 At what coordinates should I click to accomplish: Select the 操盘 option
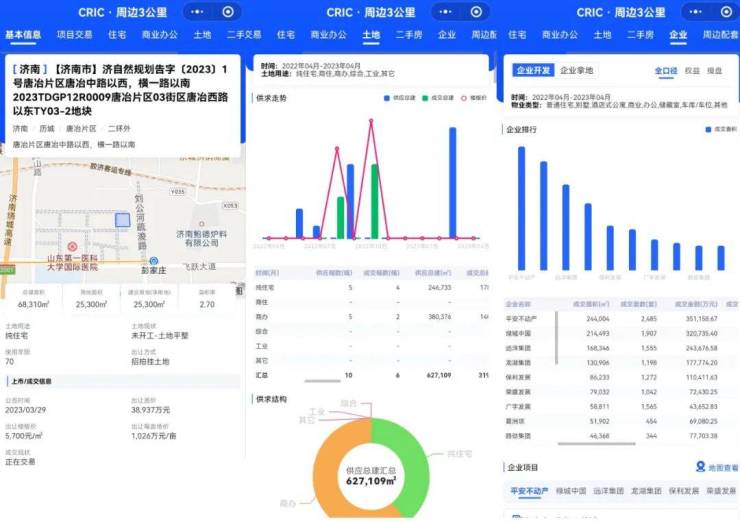(715, 71)
